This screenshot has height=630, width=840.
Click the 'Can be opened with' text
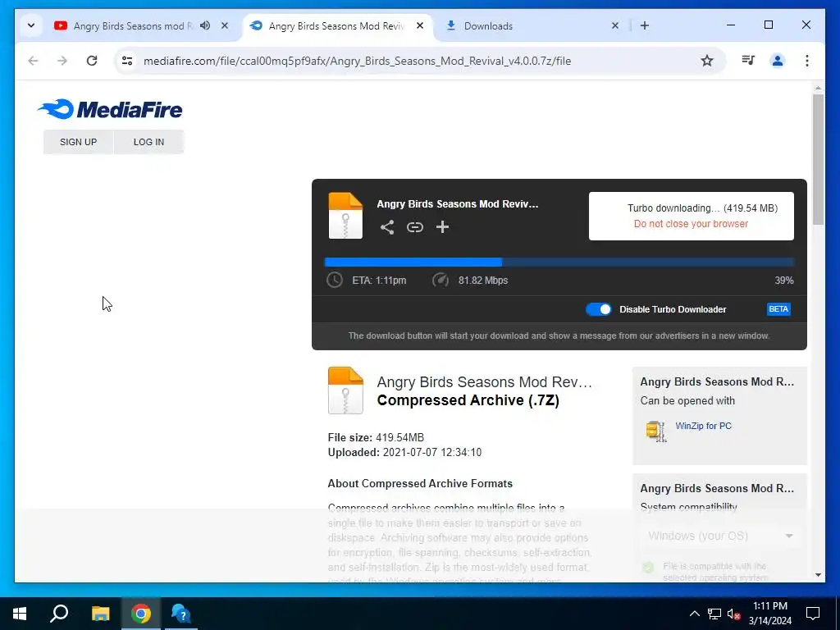[x=687, y=400]
